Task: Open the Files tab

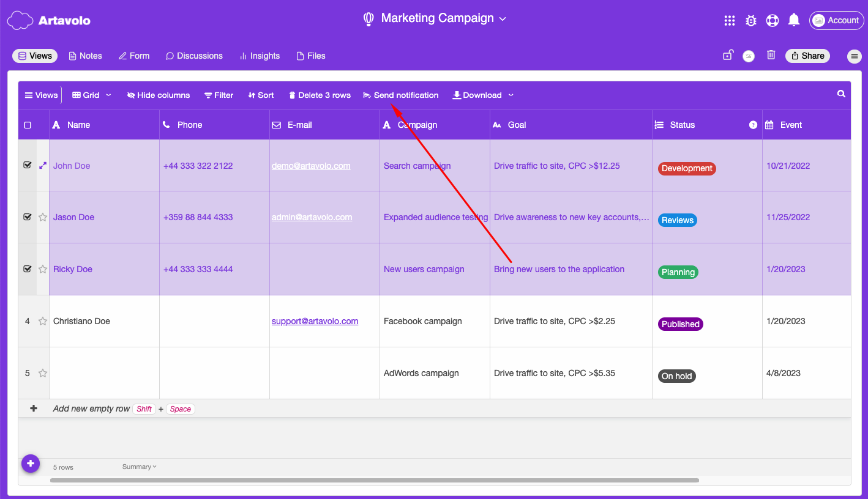Action: point(311,56)
